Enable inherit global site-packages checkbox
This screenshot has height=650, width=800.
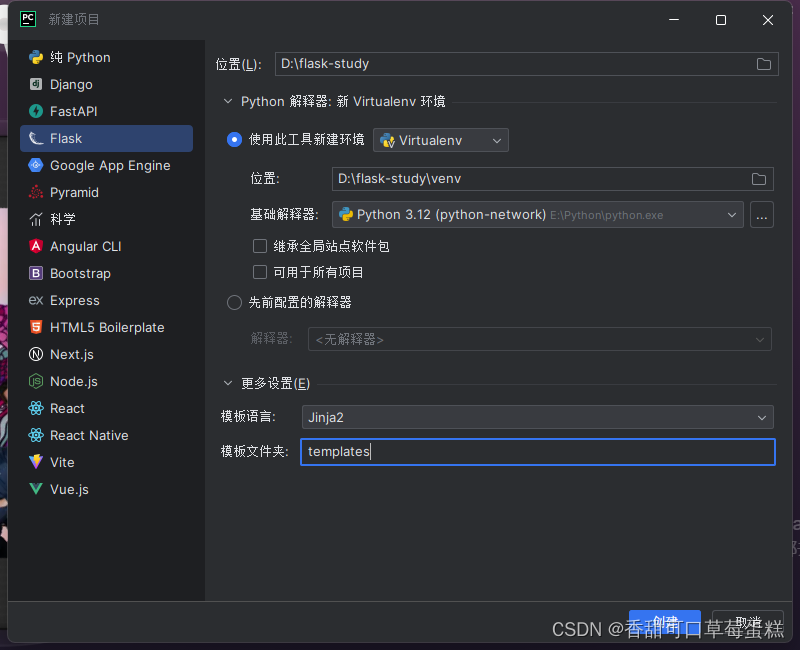tap(260, 246)
